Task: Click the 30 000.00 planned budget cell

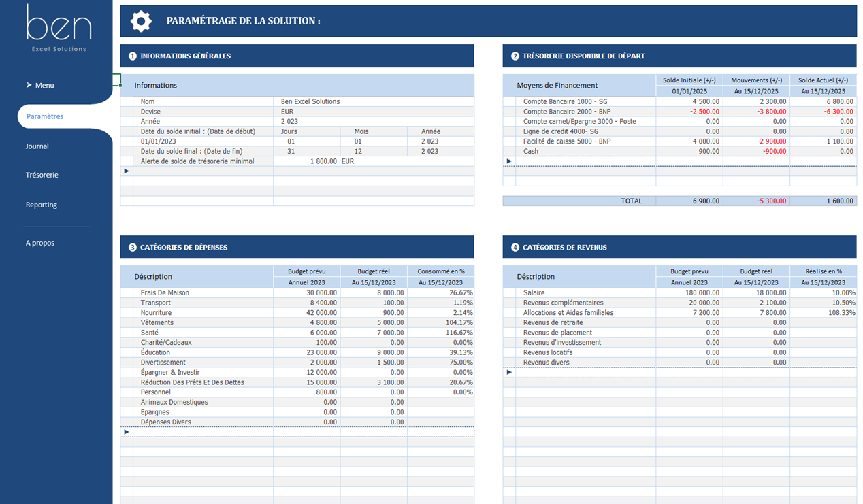Action: (306, 292)
